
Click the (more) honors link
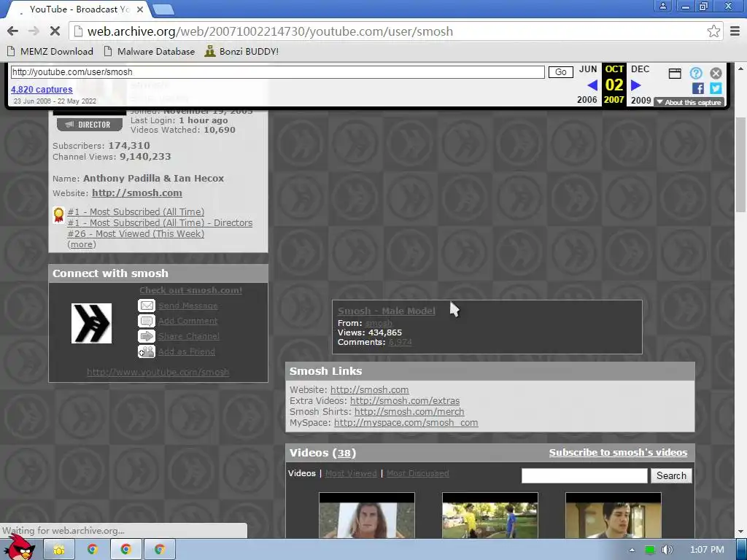pyautogui.click(x=82, y=244)
